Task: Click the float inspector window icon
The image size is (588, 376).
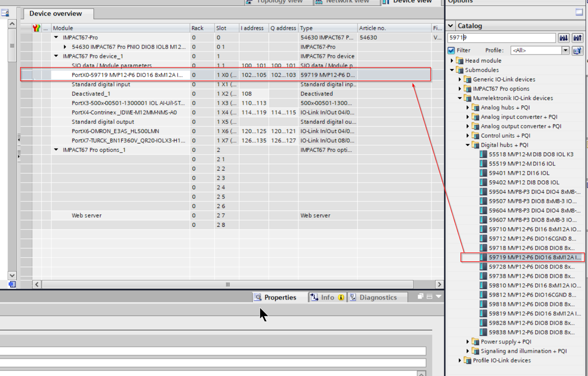Action: (x=420, y=296)
